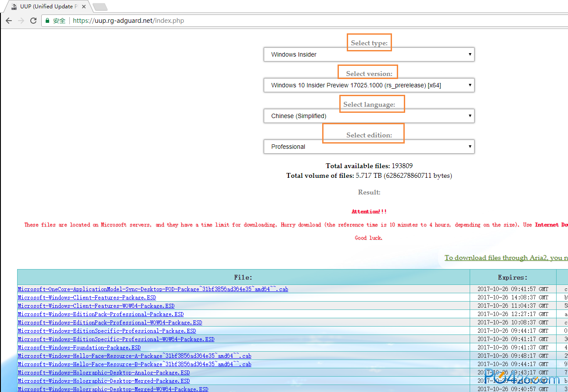Open a new tab with the blank tab button
Viewport: 568px width, 392px height.
[x=100, y=7]
